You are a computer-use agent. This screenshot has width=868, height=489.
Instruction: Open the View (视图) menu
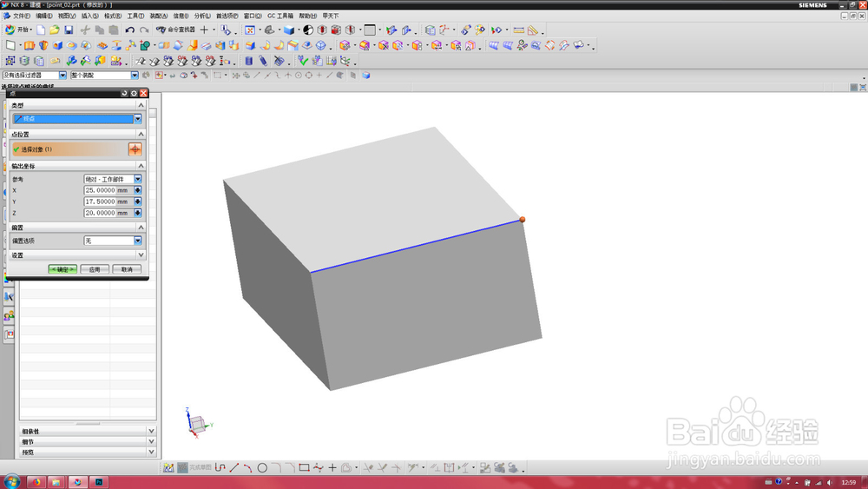pos(67,16)
